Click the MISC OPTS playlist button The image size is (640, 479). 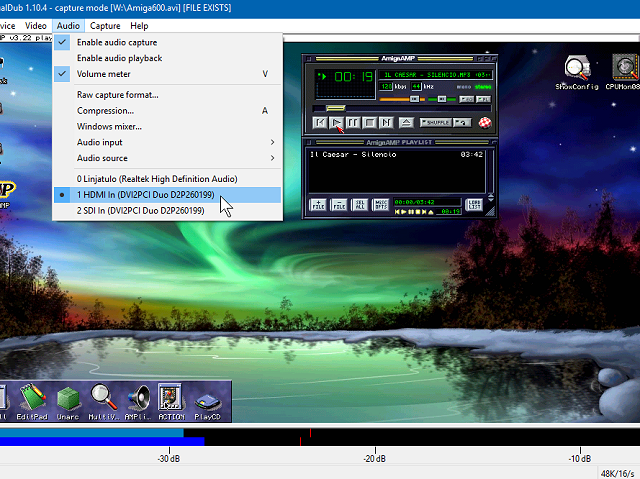click(x=380, y=205)
